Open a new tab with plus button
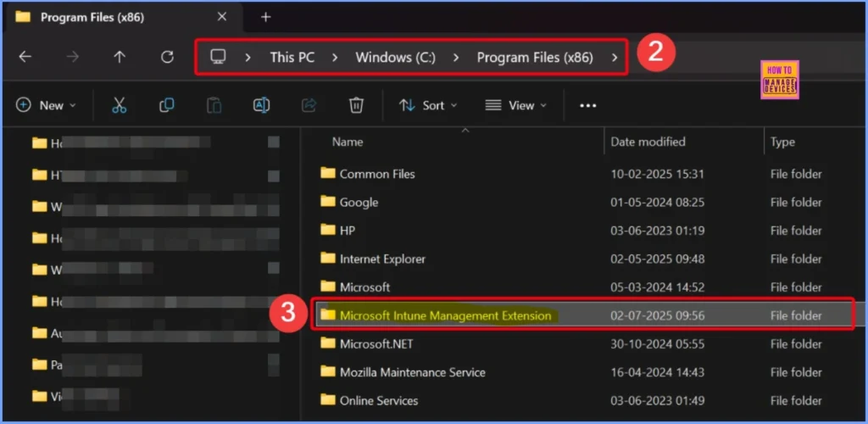868x424 pixels. [x=265, y=17]
